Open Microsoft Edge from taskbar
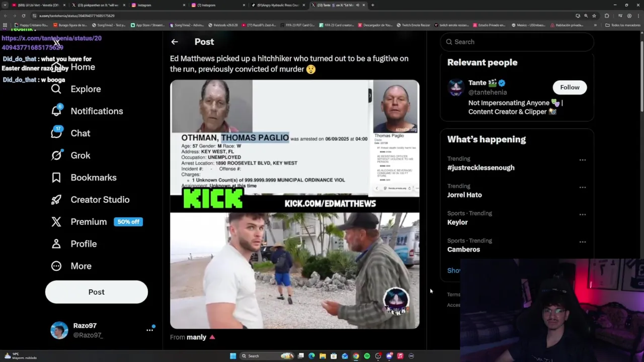The height and width of the screenshot is (362, 644). [311, 356]
